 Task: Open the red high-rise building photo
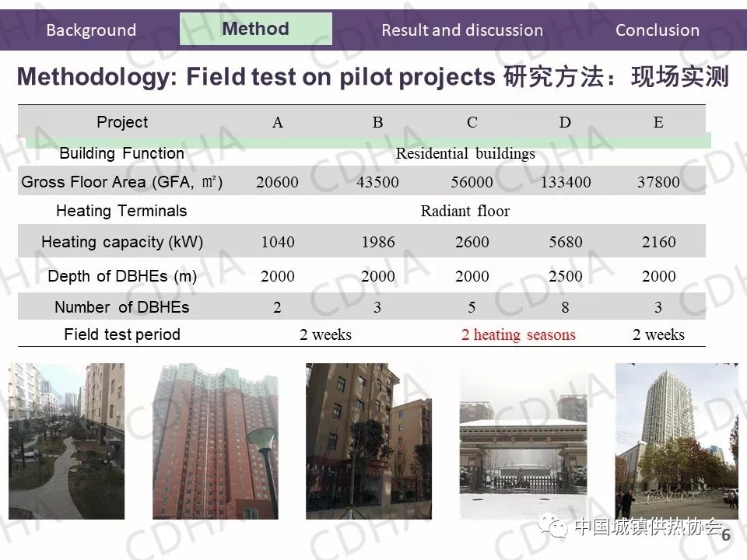pos(216,441)
